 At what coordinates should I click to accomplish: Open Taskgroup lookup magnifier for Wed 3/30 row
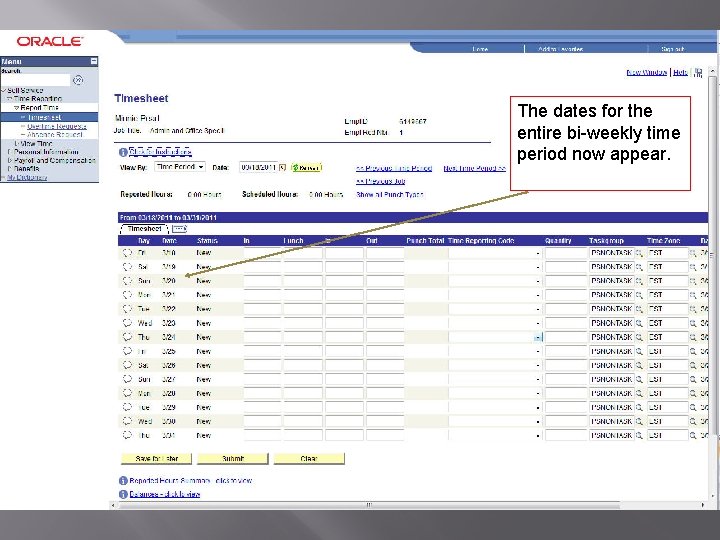639,422
